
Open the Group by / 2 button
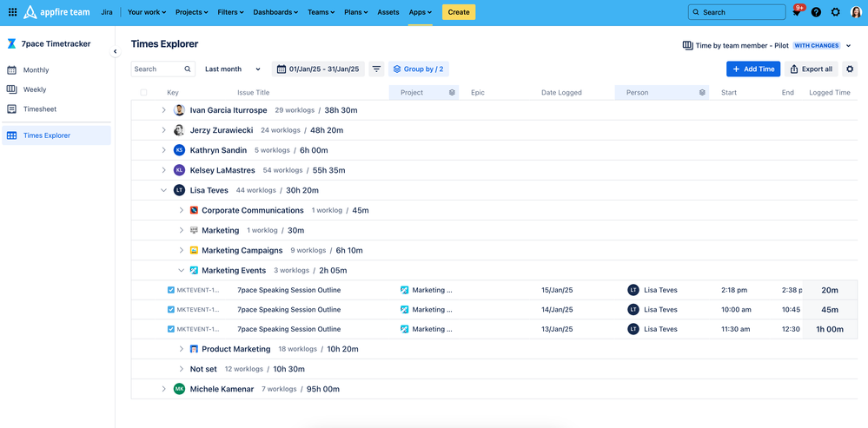[x=419, y=69]
